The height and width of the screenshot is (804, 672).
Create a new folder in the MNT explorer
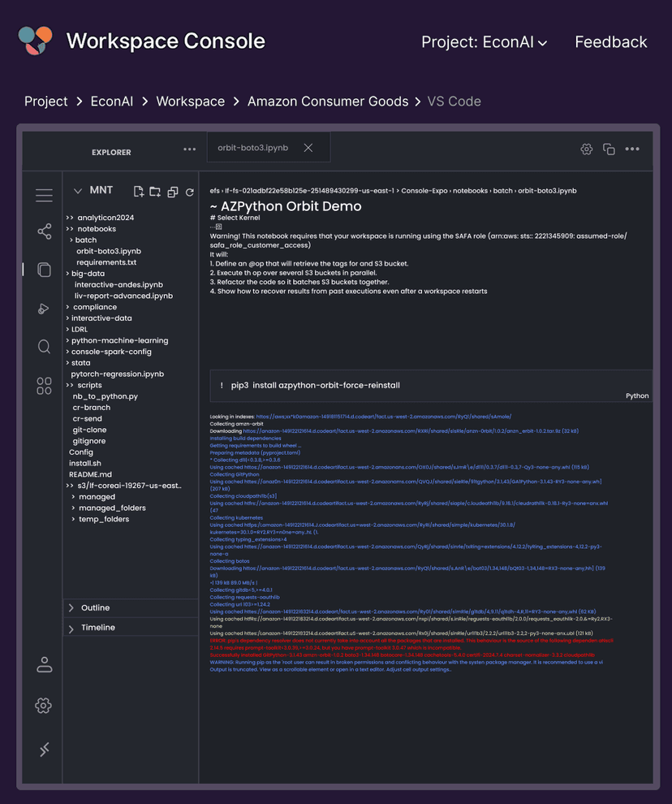click(154, 191)
